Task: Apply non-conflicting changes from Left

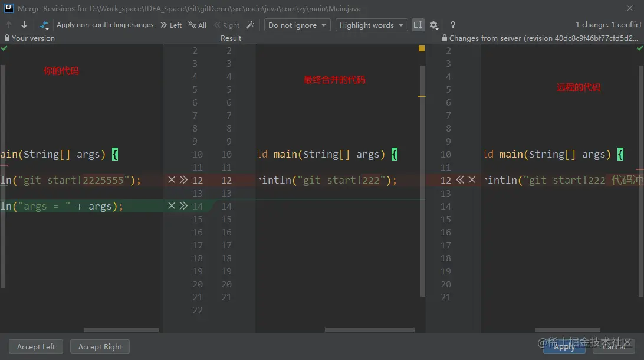Action: point(171,25)
